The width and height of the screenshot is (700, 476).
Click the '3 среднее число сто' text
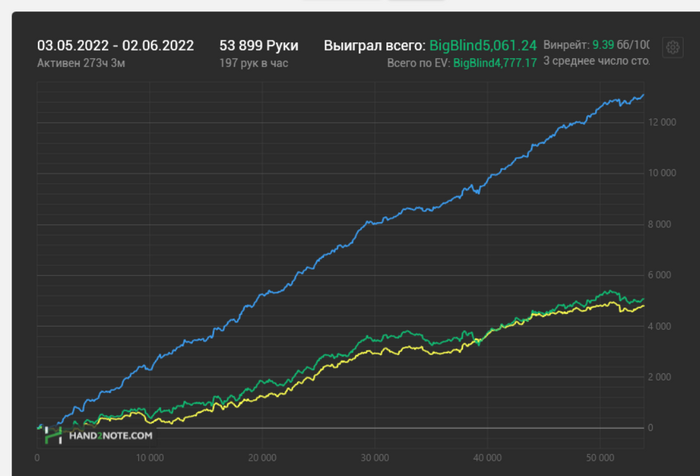point(596,61)
